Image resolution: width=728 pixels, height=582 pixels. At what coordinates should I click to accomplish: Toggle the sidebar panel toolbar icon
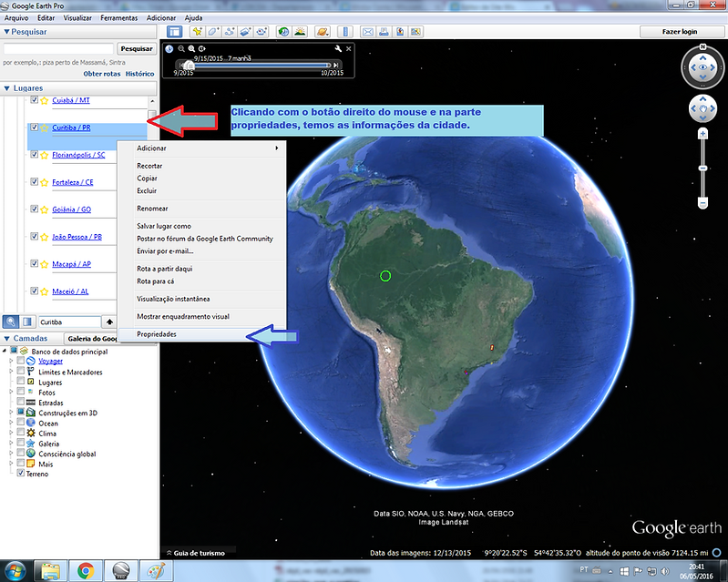click(x=175, y=32)
